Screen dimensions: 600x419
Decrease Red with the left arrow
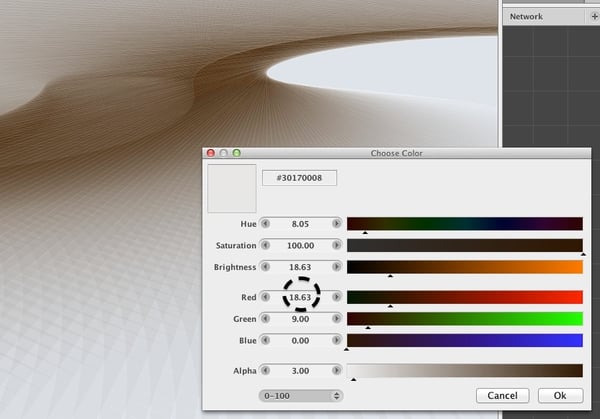(x=265, y=297)
